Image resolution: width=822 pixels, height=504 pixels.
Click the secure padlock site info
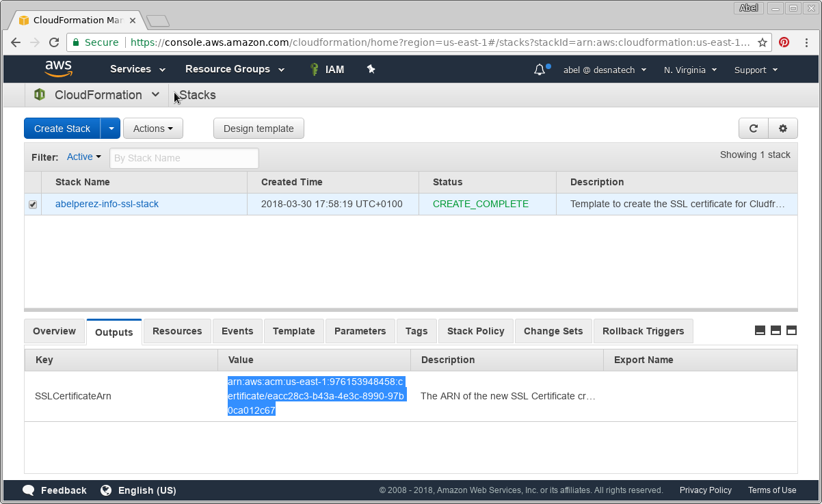pos(96,42)
